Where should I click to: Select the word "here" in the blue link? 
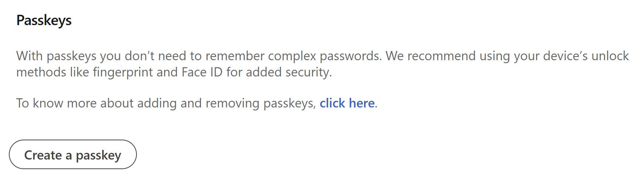[x=362, y=103]
